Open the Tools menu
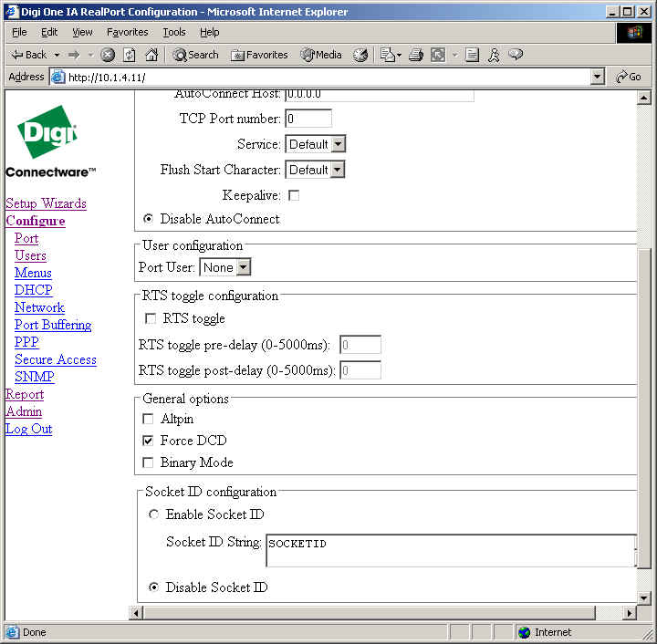The width and height of the screenshot is (657, 644). (173, 32)
